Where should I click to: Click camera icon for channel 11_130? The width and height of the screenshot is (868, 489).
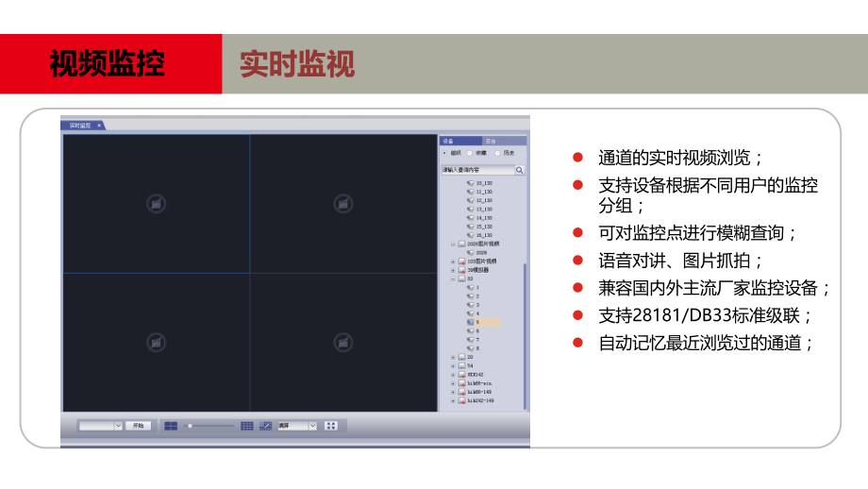click(x=471, y=192)
